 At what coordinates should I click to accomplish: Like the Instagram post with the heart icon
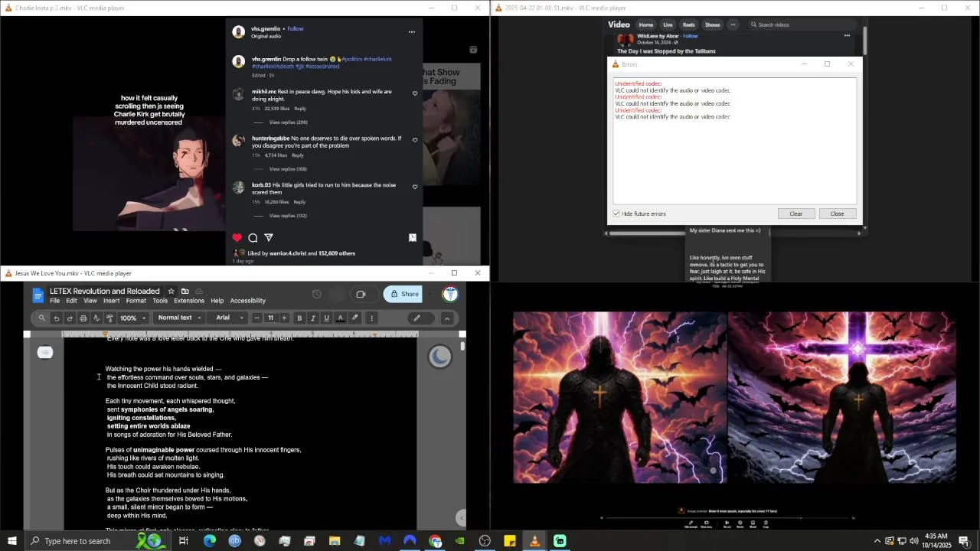(x=237, y=238)
